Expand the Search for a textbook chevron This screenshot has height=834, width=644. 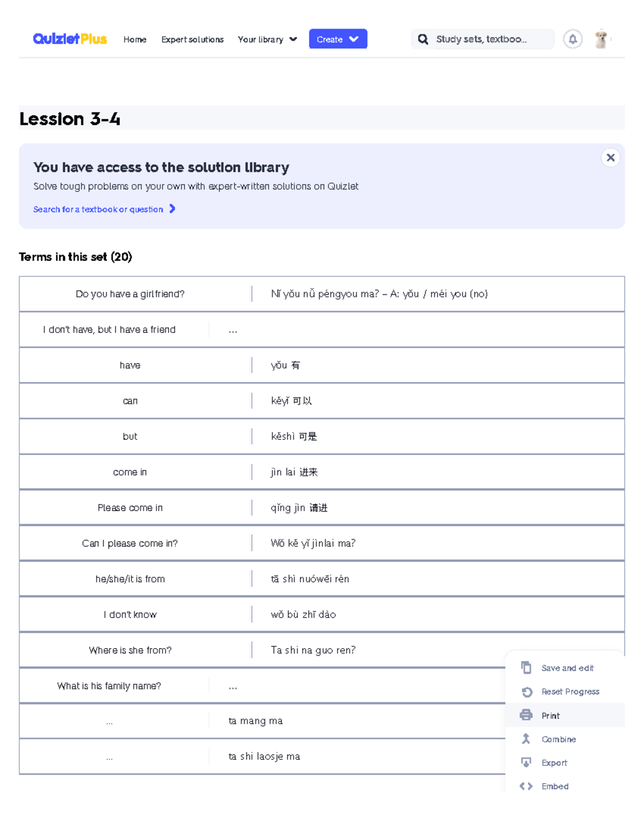tap(173, 209)
